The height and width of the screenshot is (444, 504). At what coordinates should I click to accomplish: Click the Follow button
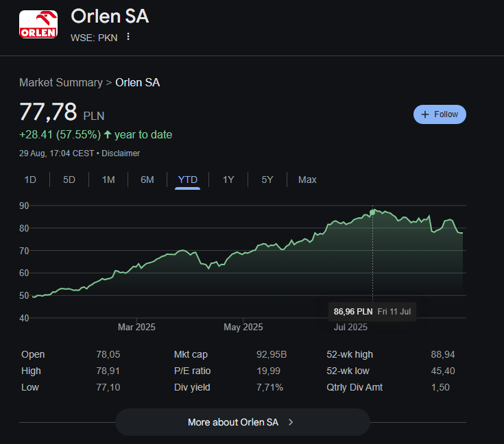point(440,114)
